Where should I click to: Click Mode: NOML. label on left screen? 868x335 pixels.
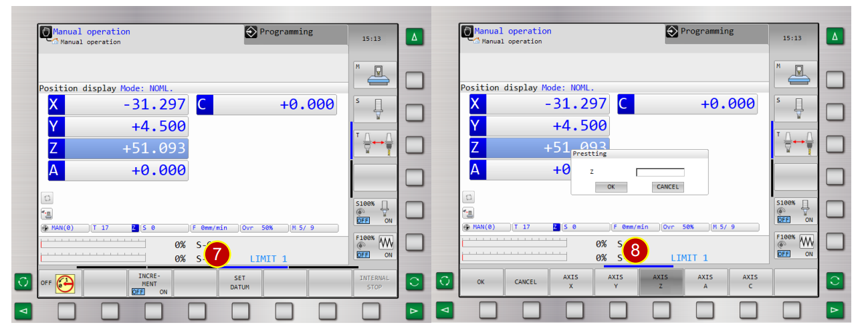147,88
